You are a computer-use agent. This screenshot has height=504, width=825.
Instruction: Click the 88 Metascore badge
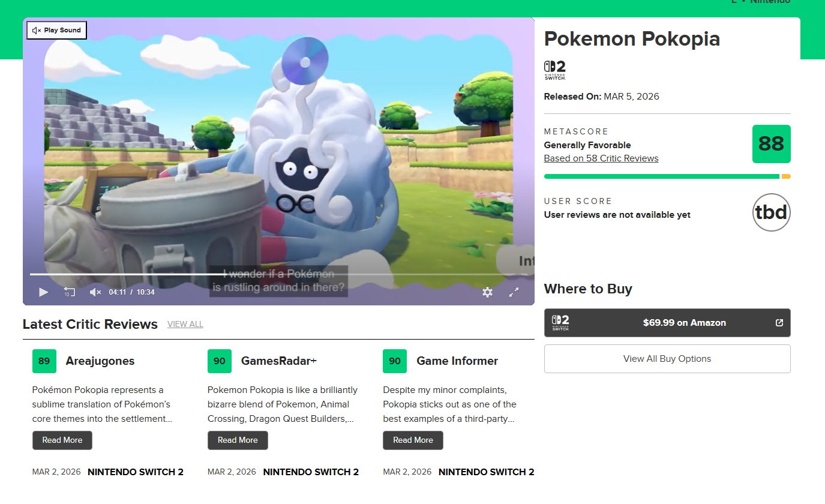771,144
